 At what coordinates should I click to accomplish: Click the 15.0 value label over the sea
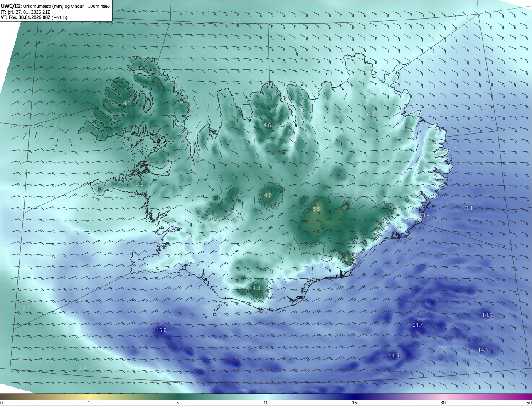[161, 330]
